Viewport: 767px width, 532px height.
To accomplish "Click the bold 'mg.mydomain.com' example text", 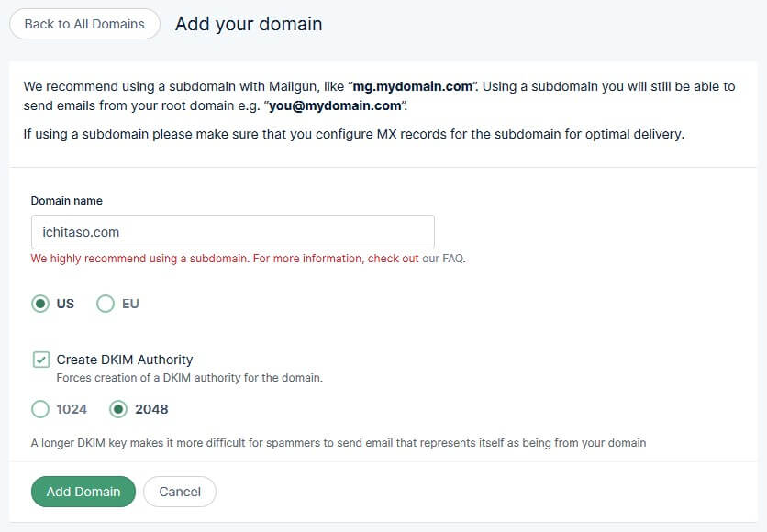I will 412,86.
